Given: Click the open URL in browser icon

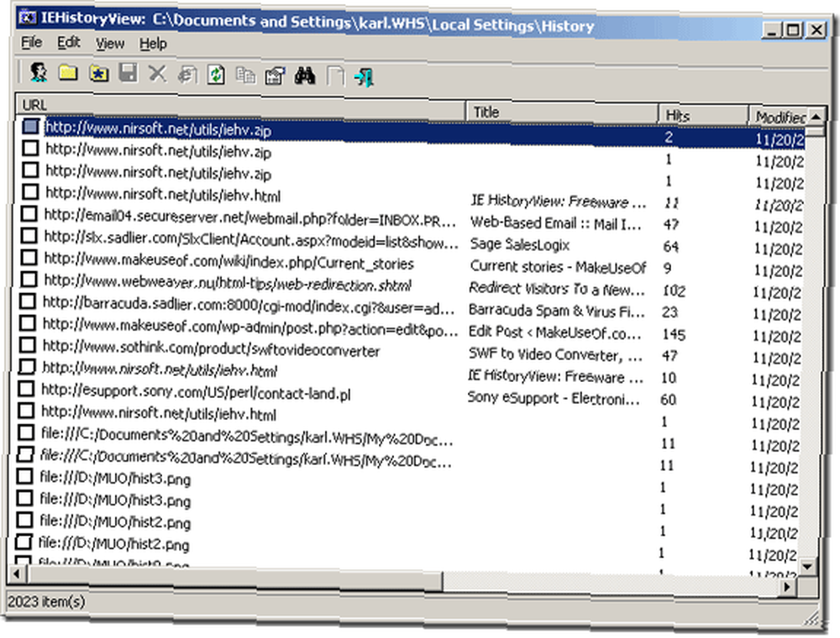Looking at the screenshot, I should pyautogui.click(x=187, y=75).
